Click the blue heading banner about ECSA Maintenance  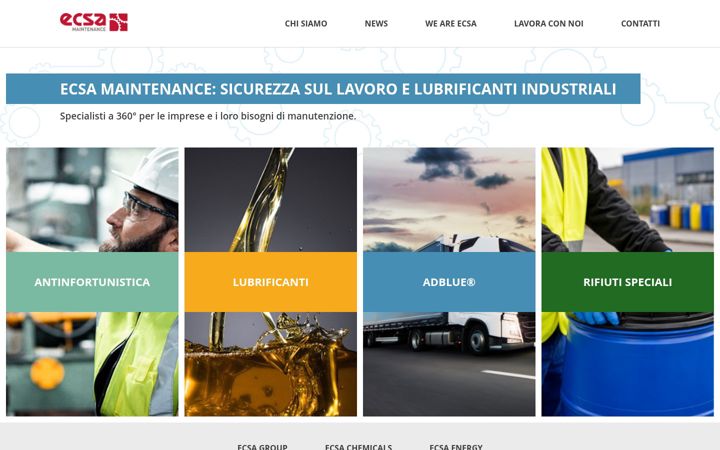[323, 89]
